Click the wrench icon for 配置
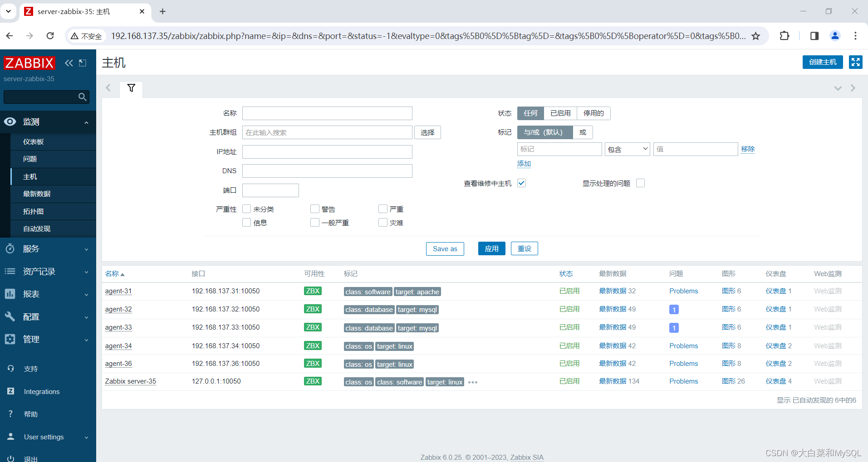Viewport: 868px width, 462px height. [10, 316]
